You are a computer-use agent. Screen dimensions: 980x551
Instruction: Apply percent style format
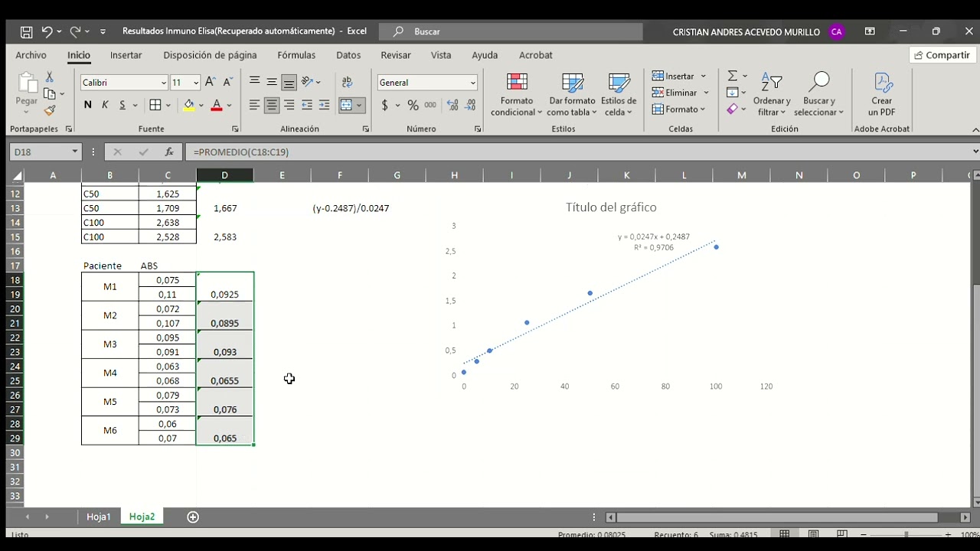click(x=413, y=105)
